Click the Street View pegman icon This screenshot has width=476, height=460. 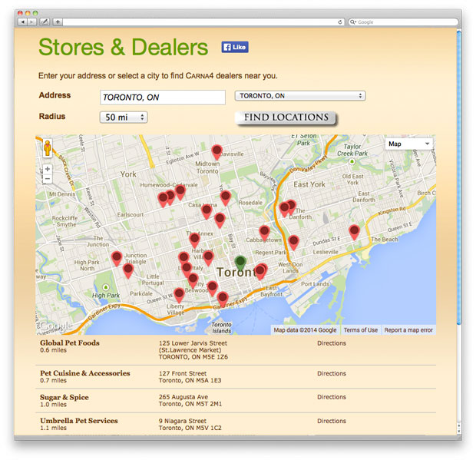pos(48,148)
